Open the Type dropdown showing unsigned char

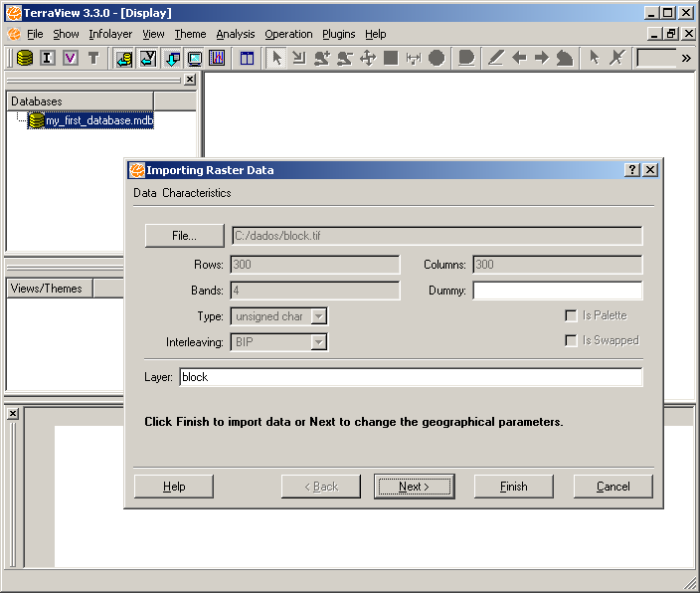point(279,316)
